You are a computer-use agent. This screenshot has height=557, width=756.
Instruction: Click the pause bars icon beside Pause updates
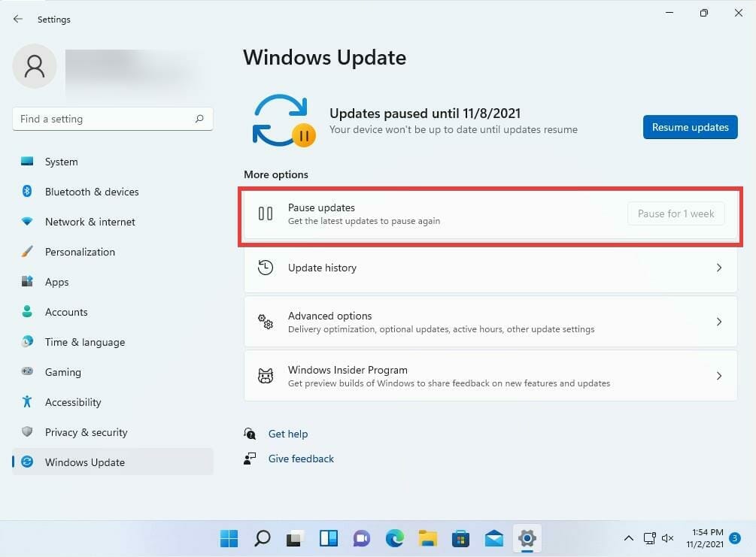point(266,213)
